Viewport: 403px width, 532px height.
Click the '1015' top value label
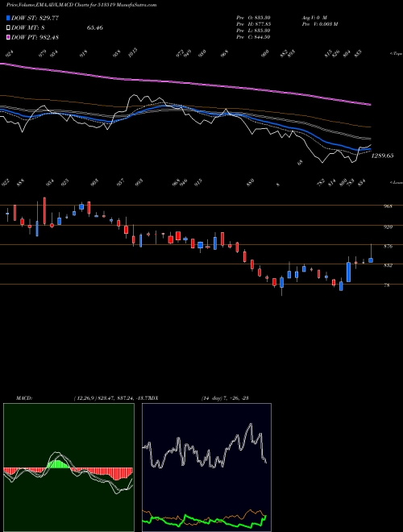click(133, 52)
